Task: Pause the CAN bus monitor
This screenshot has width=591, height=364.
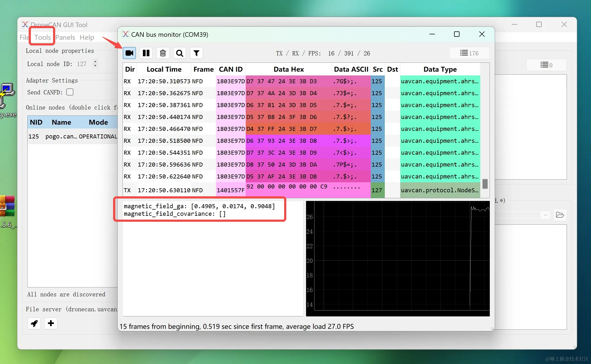Action: pos(146,53)
